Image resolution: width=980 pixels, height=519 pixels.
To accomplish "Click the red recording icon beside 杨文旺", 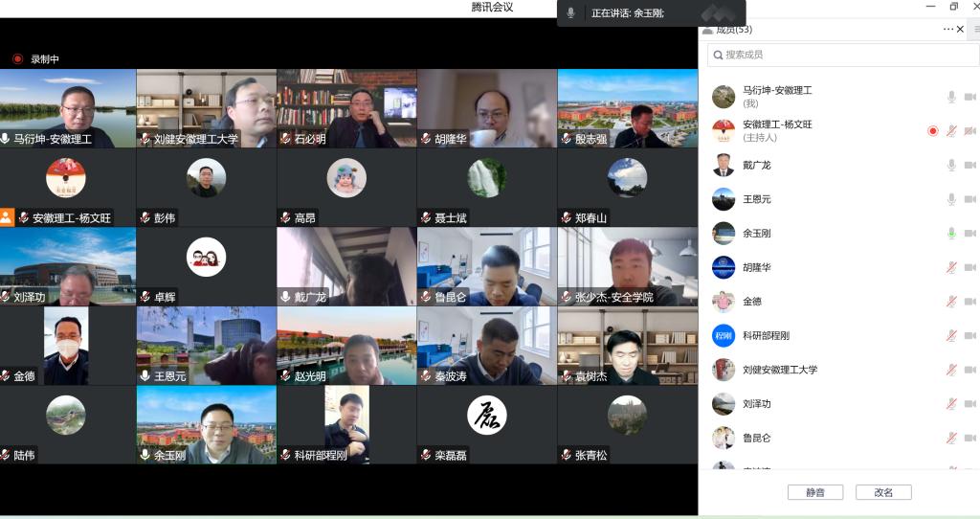I will (933, 131).
